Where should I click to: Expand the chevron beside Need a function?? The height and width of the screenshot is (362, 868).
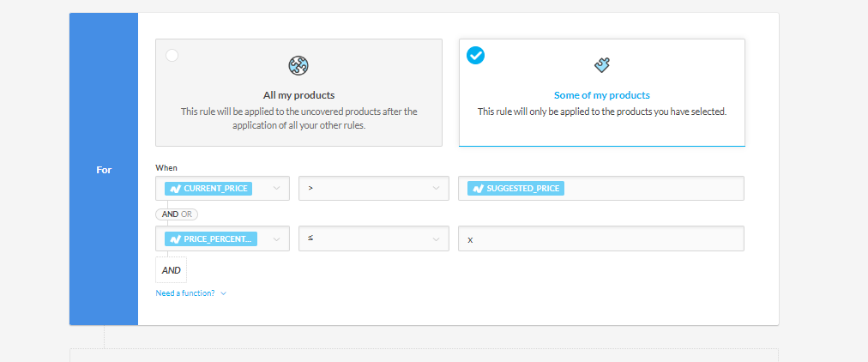coord(224,293)
